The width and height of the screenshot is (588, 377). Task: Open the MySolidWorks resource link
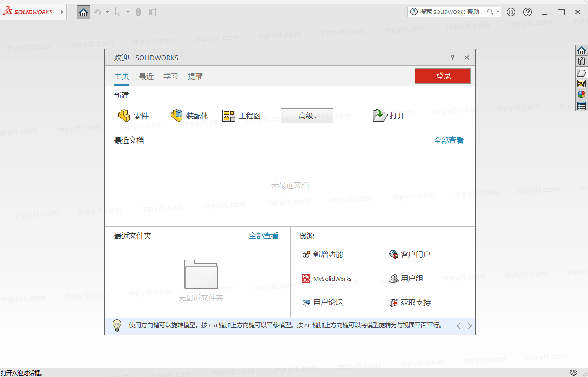327,279
